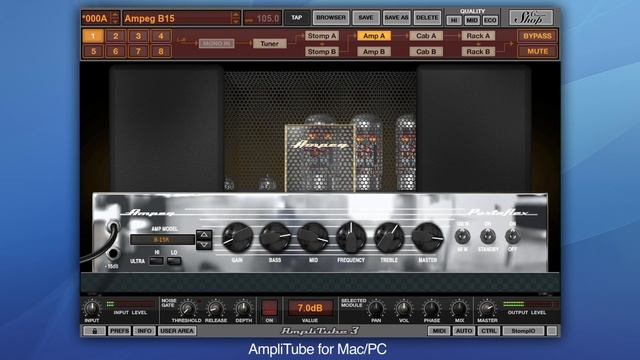Select signal routing configuration 3
The height and width of the screenshot is (360, 640).
click(x=138, y=36)
